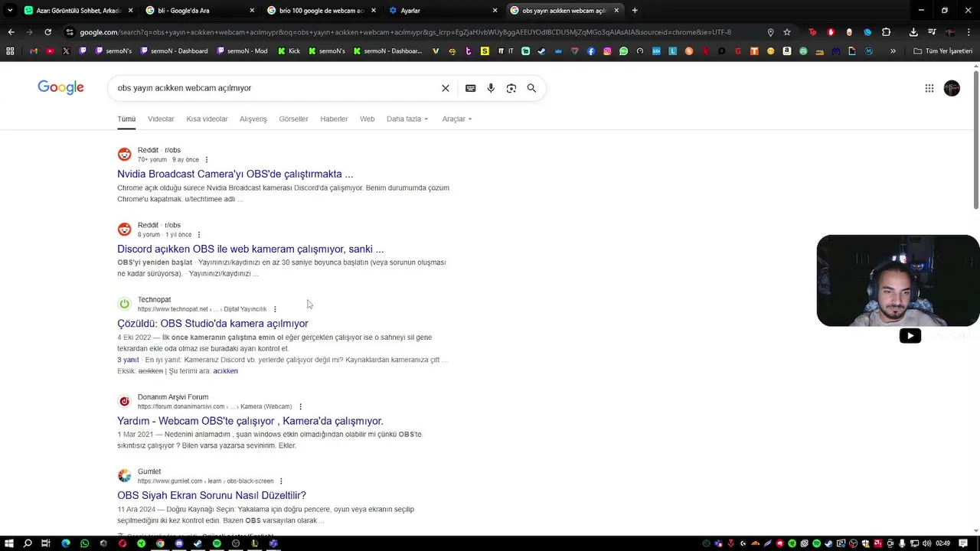This screenshot has height=551, width=980.
Task: Click the Chrome address bar URL
Action: [x=406, y=32]
